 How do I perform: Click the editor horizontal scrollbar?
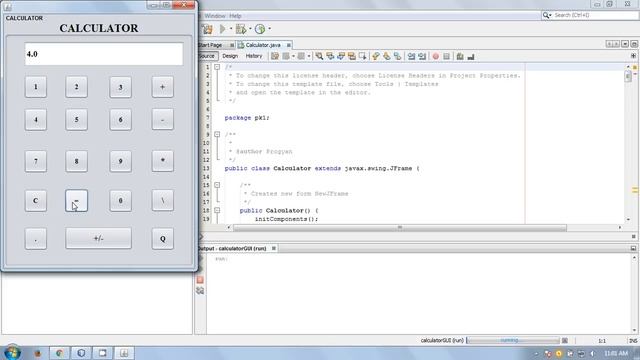pyautogui.click(x=400, y=227)
